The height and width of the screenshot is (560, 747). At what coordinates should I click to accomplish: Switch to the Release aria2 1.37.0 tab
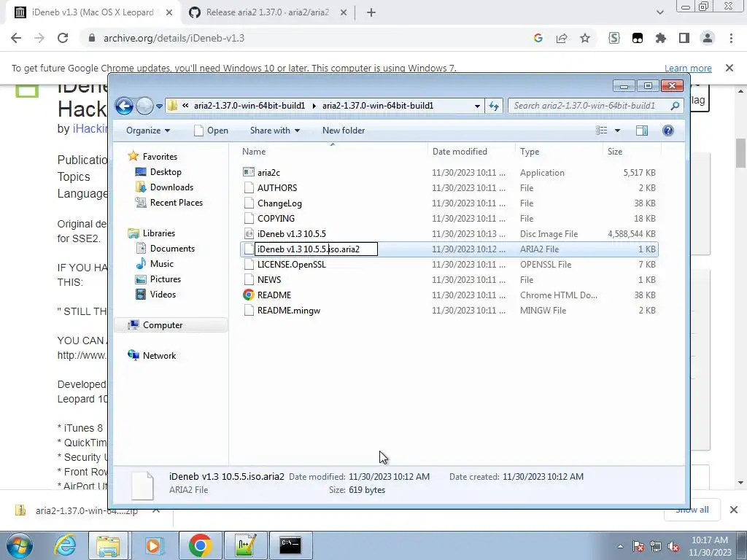267,12
